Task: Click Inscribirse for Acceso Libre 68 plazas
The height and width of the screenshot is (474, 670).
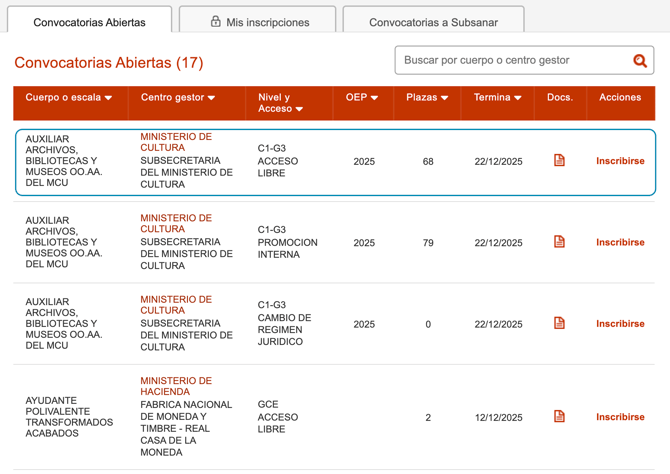Action: (x=620, y=161)
